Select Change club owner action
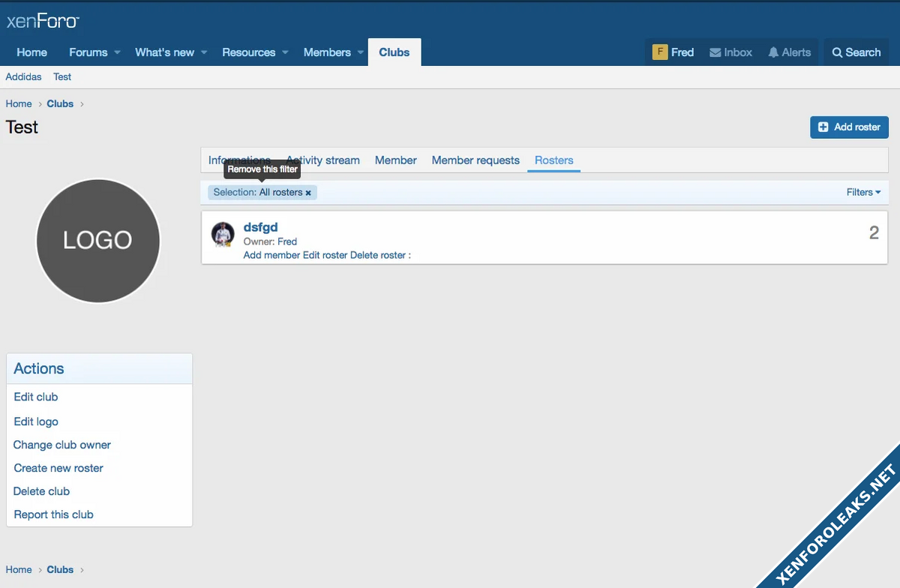 (x=62, y=445)
